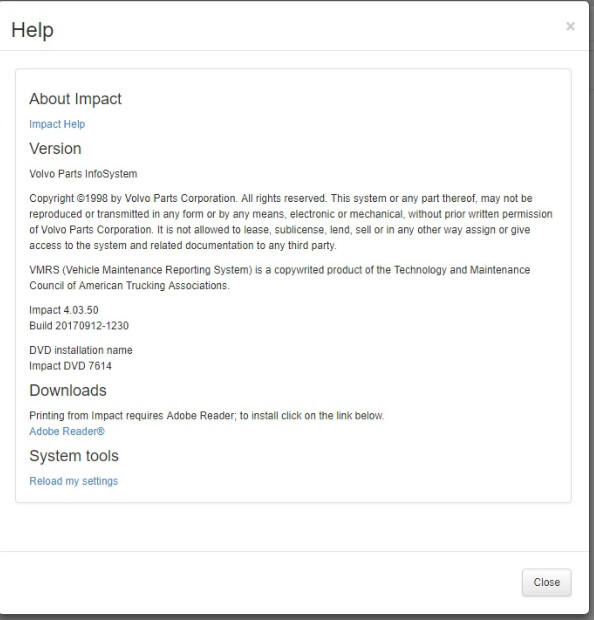Click the Downloads heading
Screen dimensions: 594x620
tap(68, 391)
